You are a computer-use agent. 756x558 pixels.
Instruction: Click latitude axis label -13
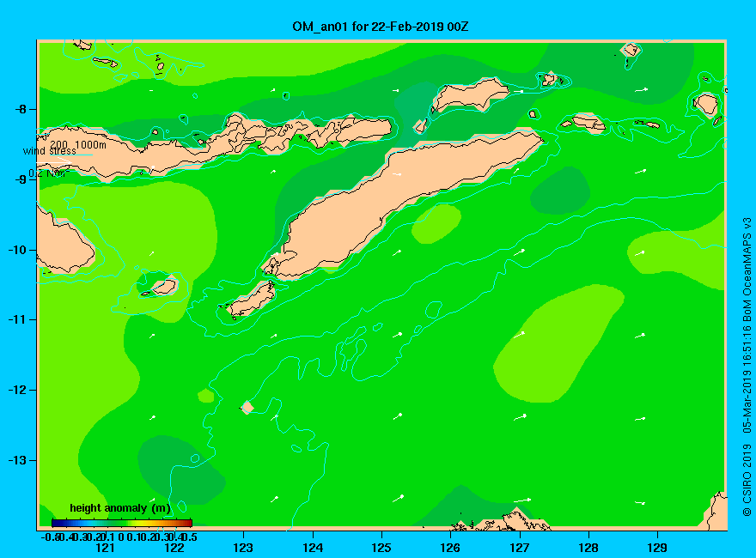tap(18, 460)
